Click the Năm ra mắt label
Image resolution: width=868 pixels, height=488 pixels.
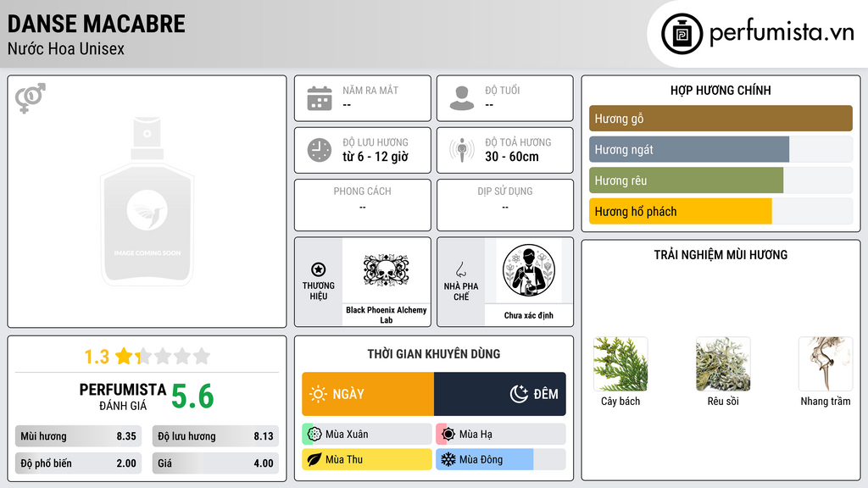pos(370,90)
